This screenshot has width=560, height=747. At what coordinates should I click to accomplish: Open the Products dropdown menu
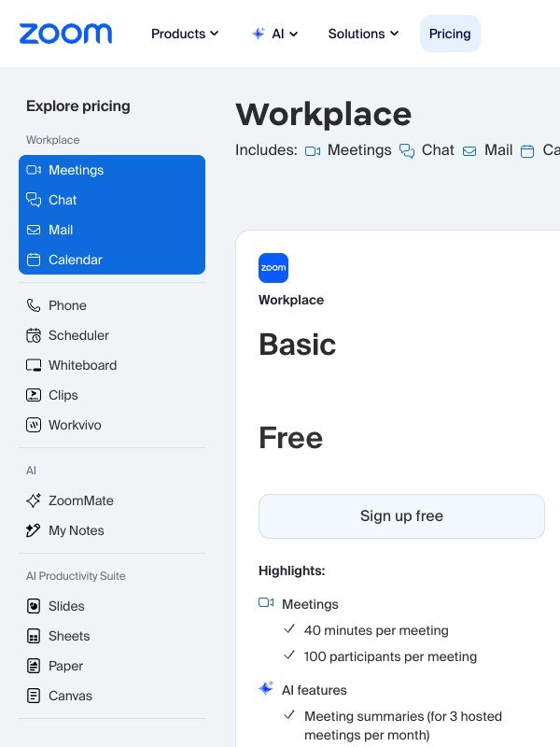(185, 34)
